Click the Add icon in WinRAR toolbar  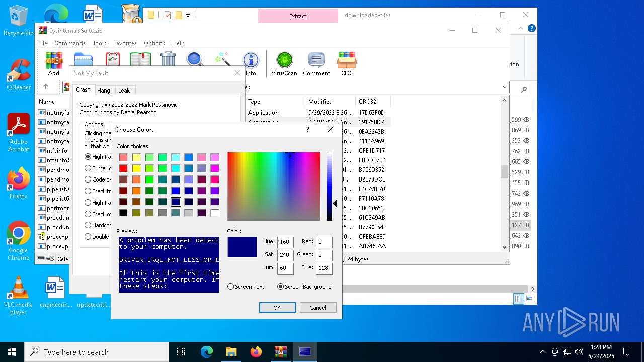tap(54, 64)
